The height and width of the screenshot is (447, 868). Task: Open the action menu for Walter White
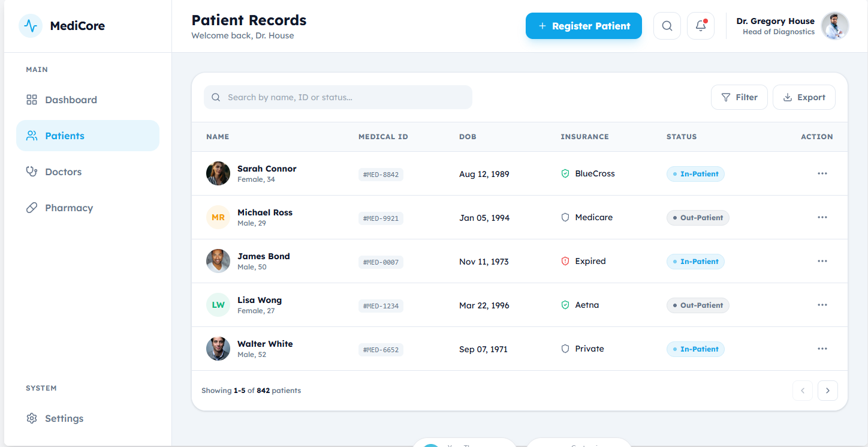pos(822,349)
